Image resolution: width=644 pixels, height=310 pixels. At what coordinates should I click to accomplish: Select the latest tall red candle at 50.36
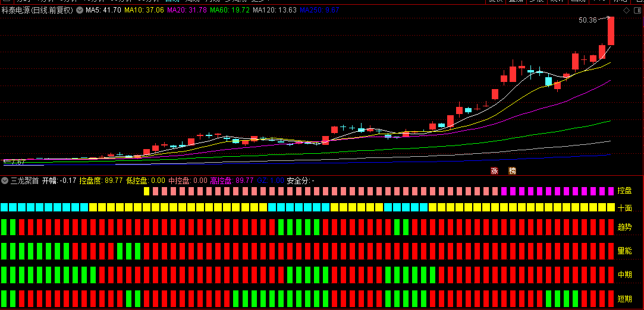(611, 31)
